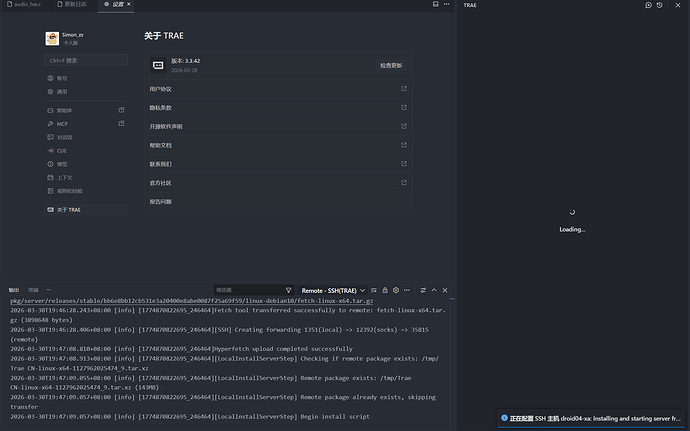
Task: Click the version 3.3.42 text
Action: coord(185,61)
